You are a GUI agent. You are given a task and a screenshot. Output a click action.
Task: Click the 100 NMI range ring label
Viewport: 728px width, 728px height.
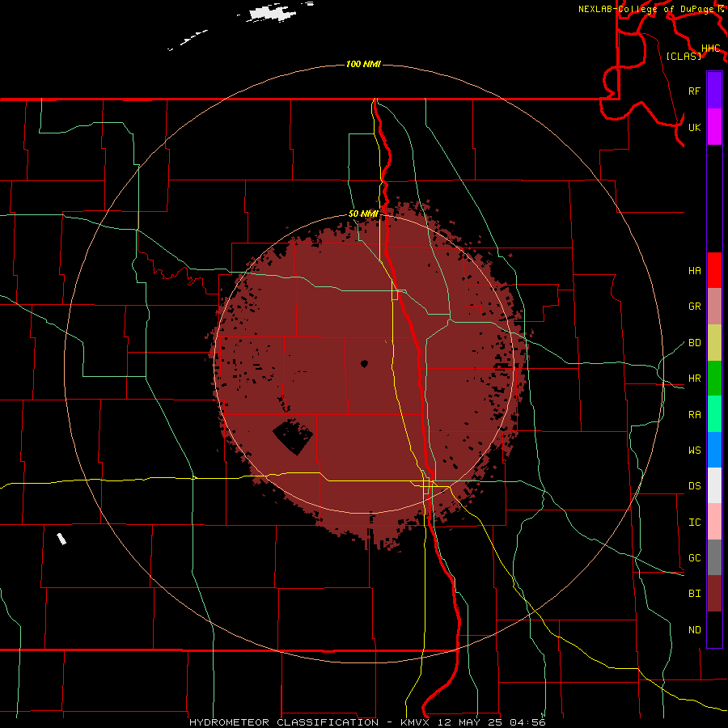[363, 64]
